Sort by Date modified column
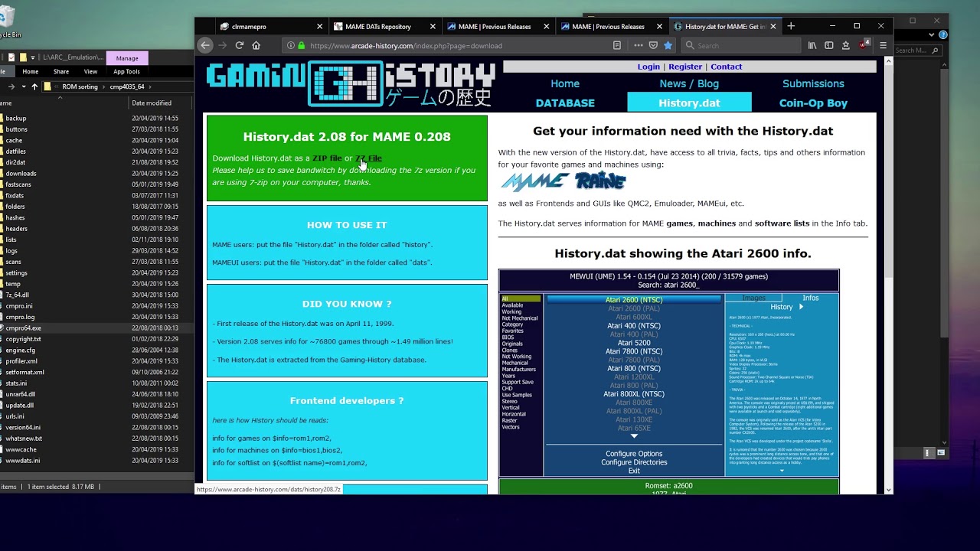 click(x=152, y=103)
